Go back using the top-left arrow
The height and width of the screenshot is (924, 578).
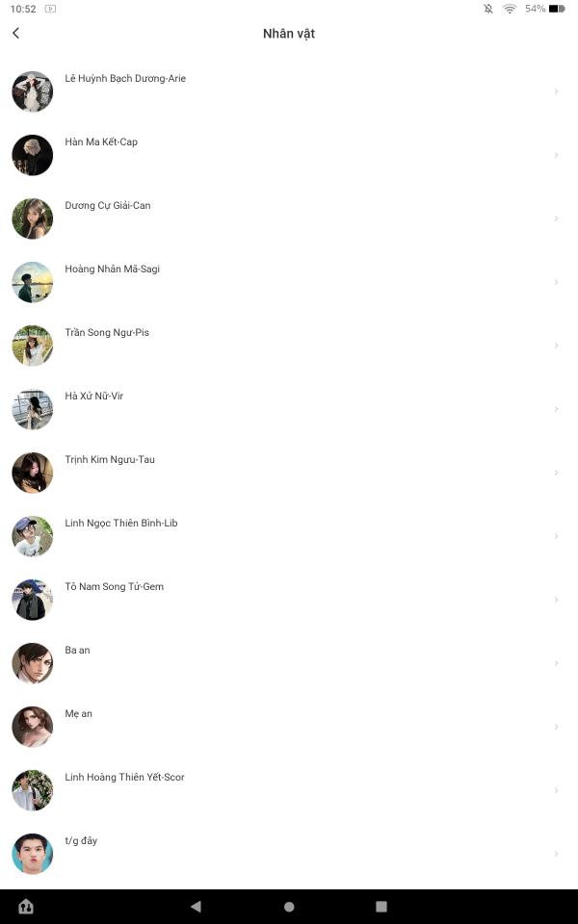click(x=16, y=33)
